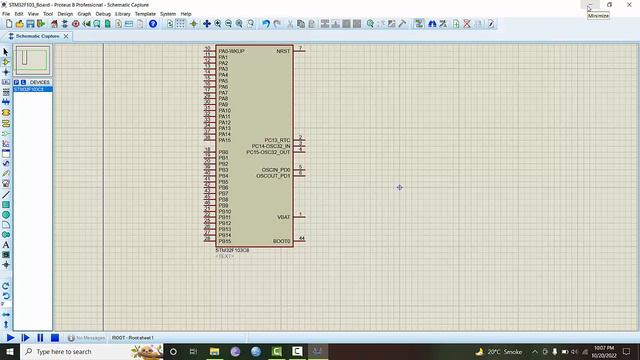Image resolution: width=640 pixels, height=360 pixels.
Task: Rotate anti-clockwise using the sidebar arrow icon
Action: point(6,296)
